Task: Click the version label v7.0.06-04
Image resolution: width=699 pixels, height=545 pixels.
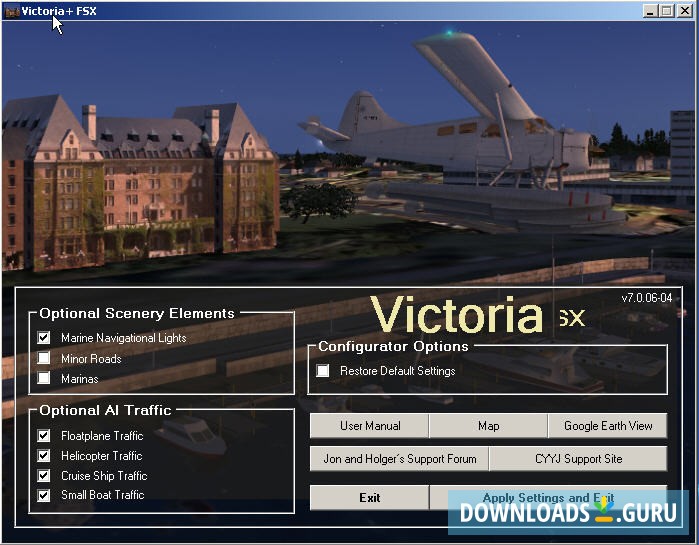Action: pos(647,298)
